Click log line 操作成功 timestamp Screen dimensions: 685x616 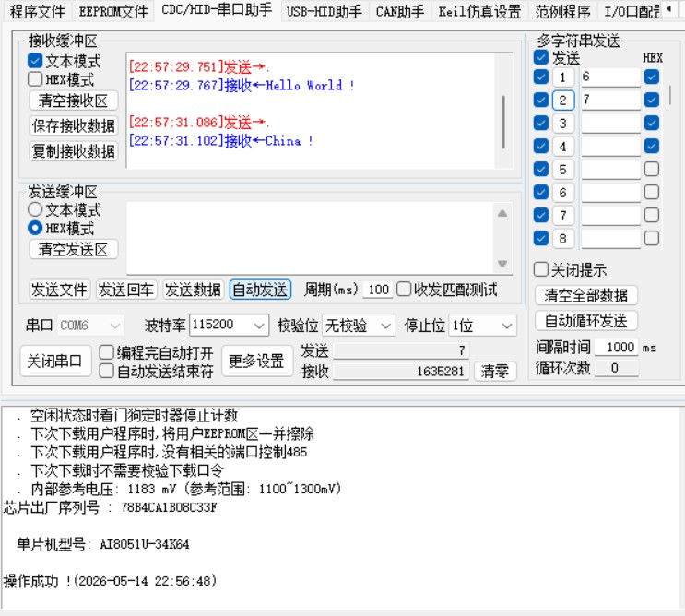pos(110,581)
